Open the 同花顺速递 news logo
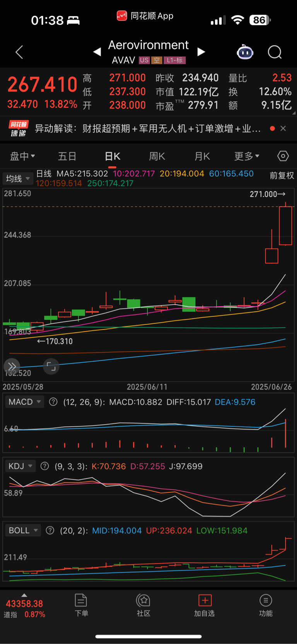The width and height of the screenshot is (297, 644). click(x=18, y=128)
